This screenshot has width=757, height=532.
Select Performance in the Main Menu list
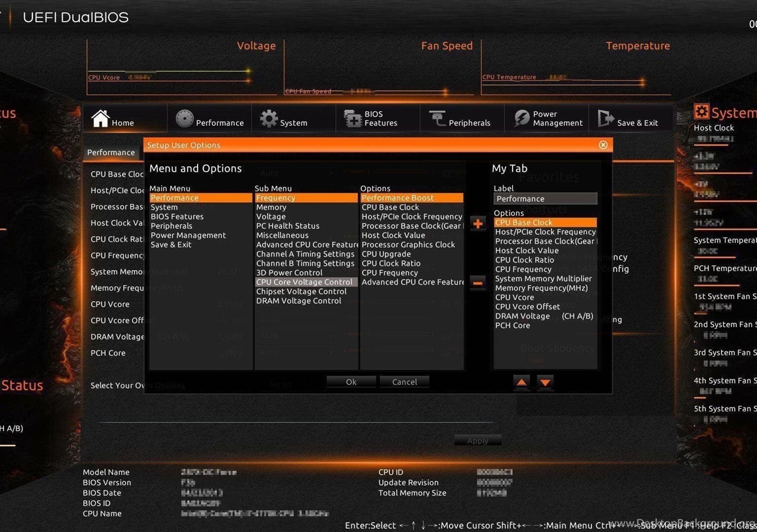[200, 198]
